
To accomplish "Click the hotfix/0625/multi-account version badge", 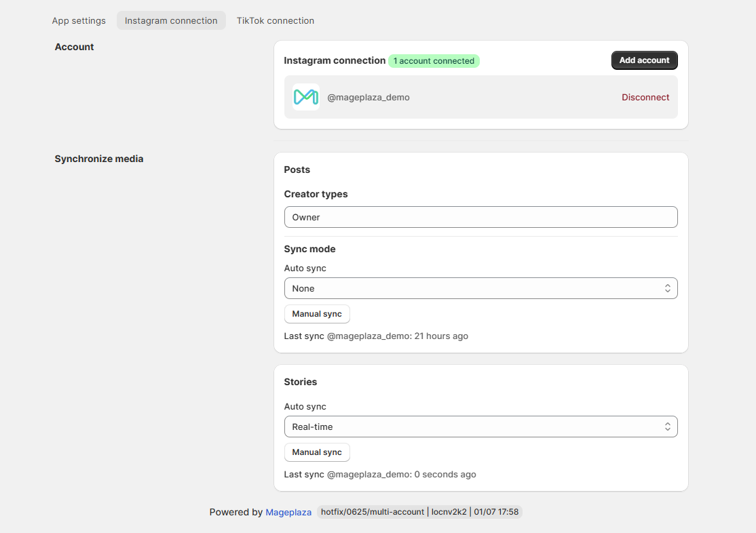I will tap(419, 512).
